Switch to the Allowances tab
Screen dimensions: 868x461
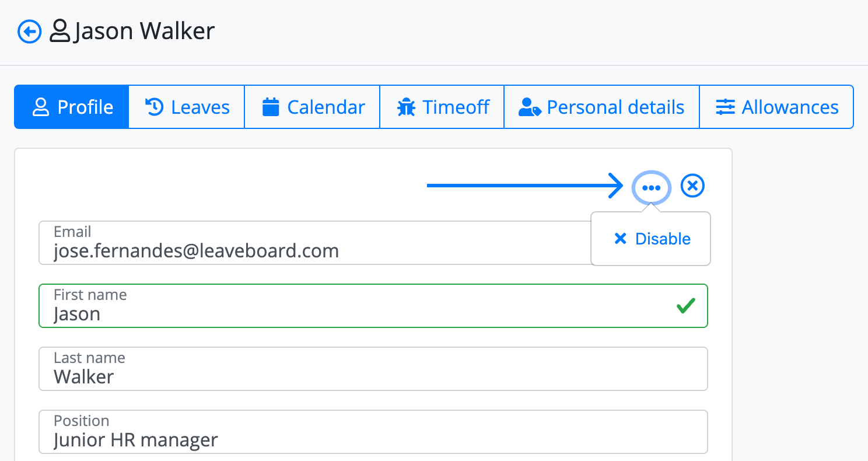point(776,107)
